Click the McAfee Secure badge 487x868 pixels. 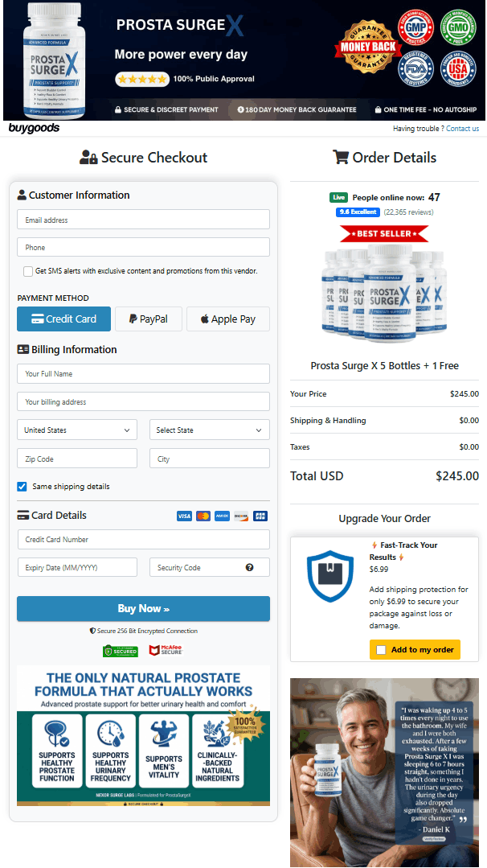pos(166,651)
